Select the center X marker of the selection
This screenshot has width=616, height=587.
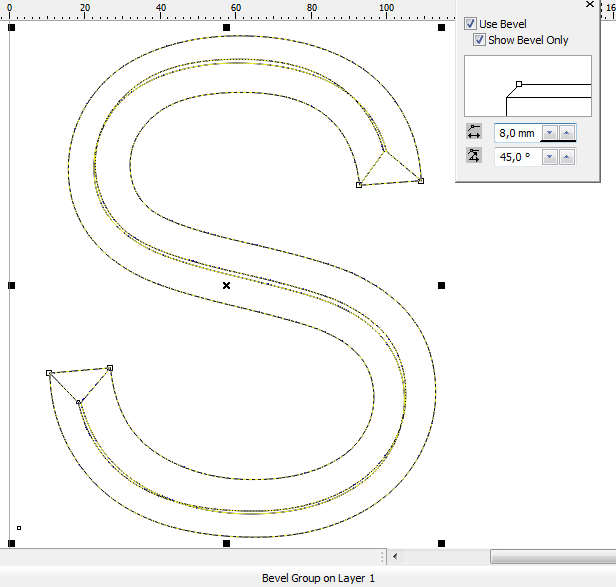tap(226, 286)
